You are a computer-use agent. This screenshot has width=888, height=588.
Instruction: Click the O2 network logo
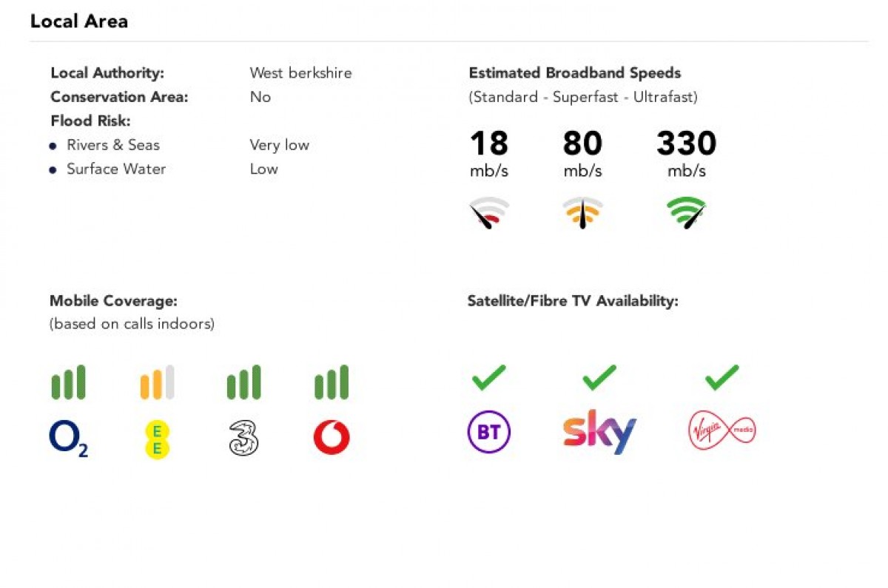[68, 439]
